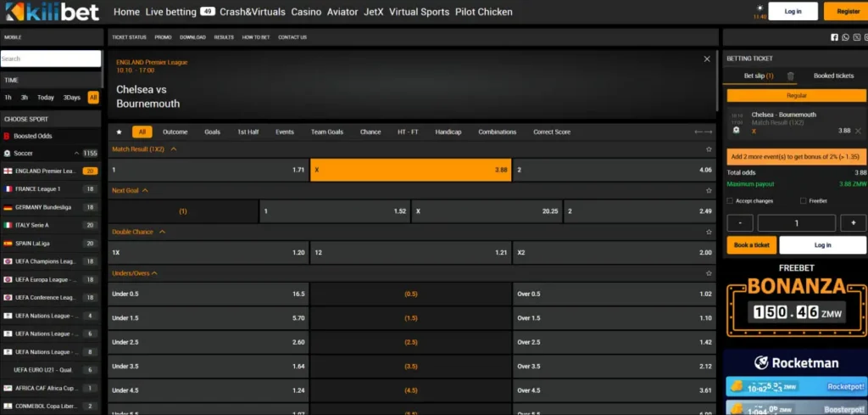
Task: Click the HOW TO BET link
Action: coord(256,37)
